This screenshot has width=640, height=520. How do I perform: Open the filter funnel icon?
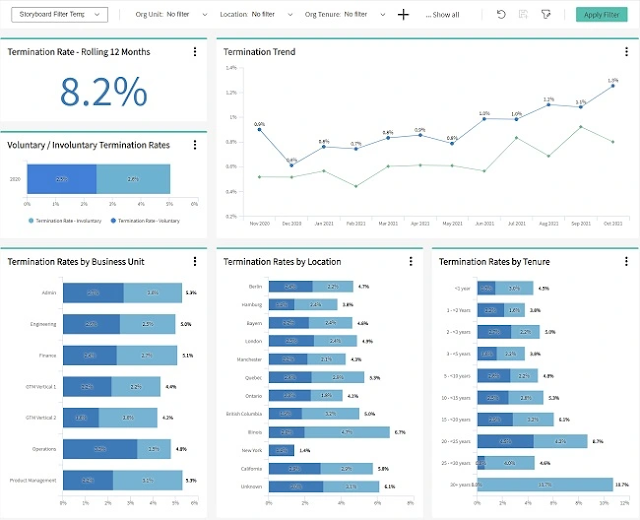546,14
